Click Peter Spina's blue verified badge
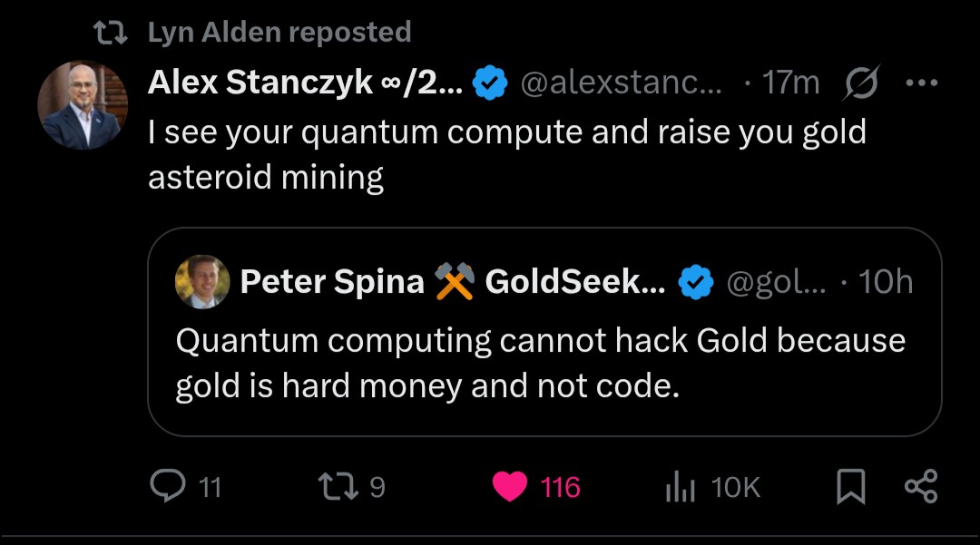The height and width of the screenshot is (545, 980). tap(696, 283)
